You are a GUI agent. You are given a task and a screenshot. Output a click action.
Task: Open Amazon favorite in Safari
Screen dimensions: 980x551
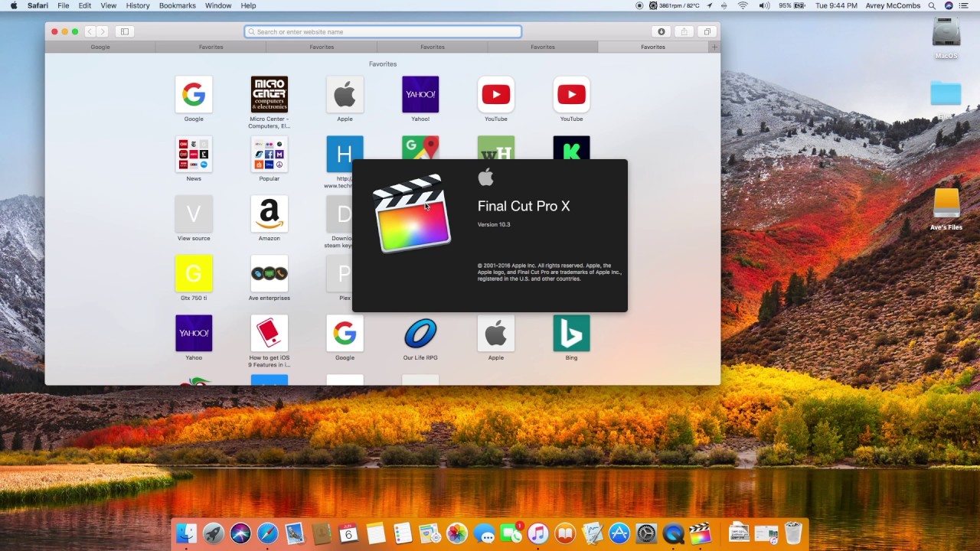coord(269,214)
